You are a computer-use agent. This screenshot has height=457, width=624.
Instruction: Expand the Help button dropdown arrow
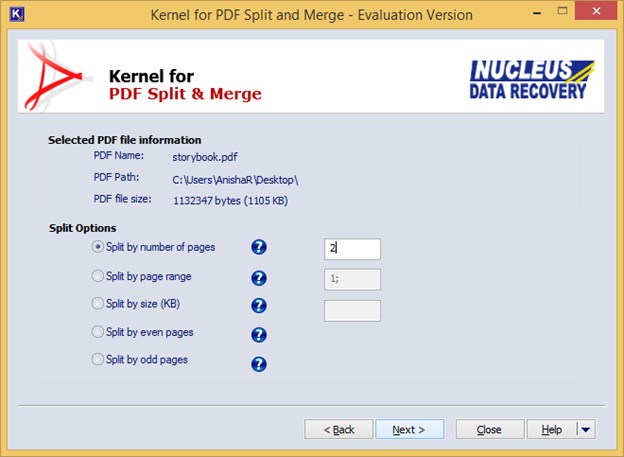point(586,430)
